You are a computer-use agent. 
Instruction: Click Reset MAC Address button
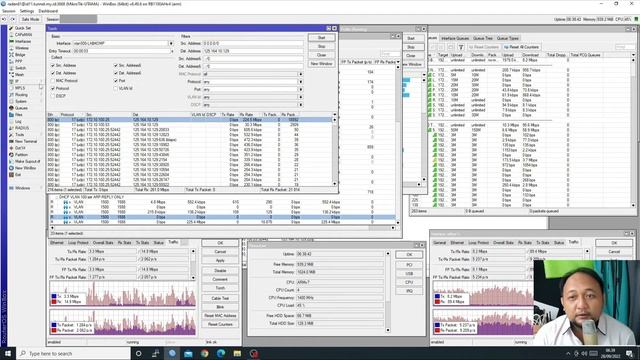tap(220, 316)
